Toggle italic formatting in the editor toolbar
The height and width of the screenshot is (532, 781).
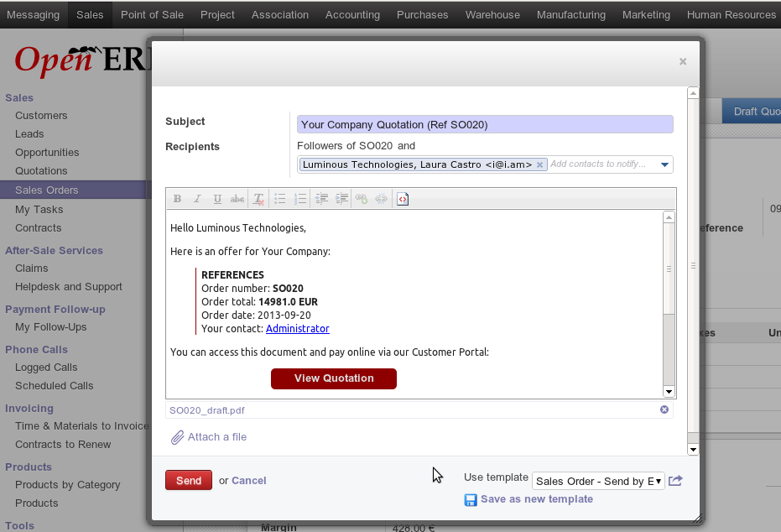197,199
